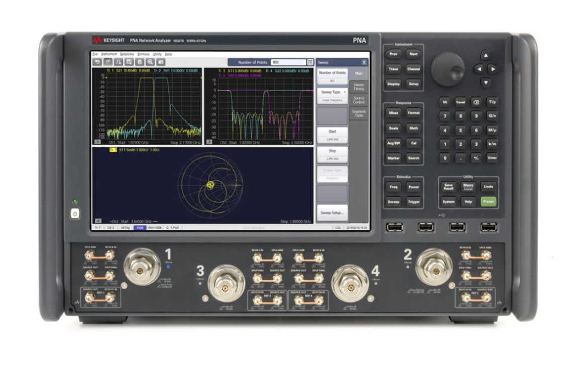Switch to the Sweep Timing panel
588x367 pixels.
coord(359,87)
